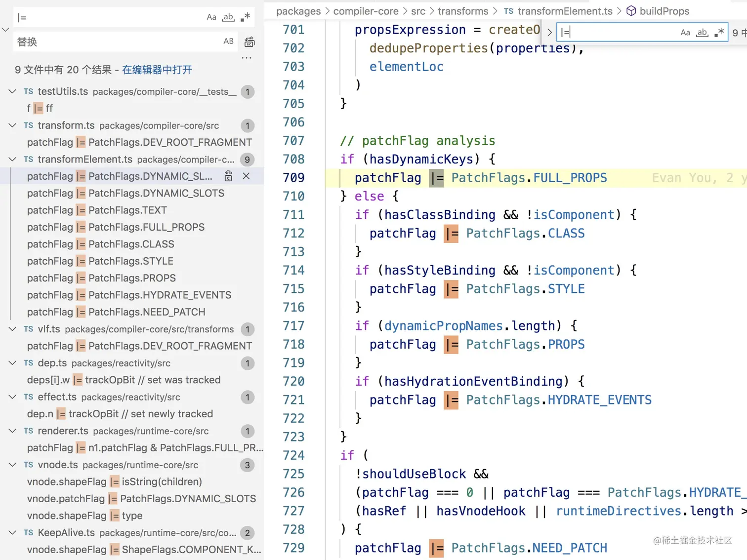Click 'src' breadcrumb segment

click(418, 11)
